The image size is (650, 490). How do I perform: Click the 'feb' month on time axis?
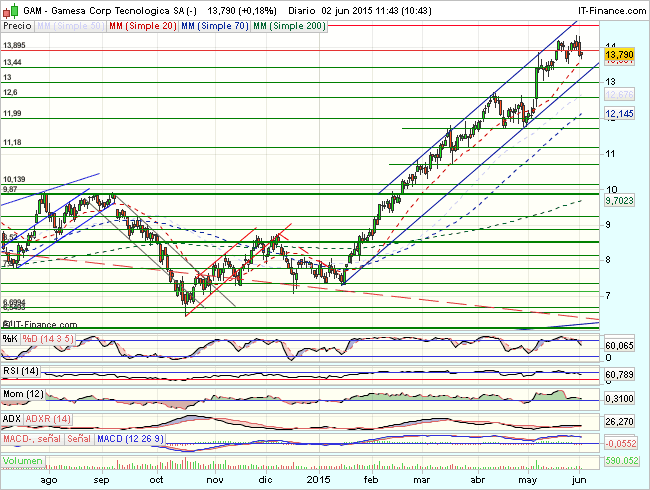tap(371, 480)
